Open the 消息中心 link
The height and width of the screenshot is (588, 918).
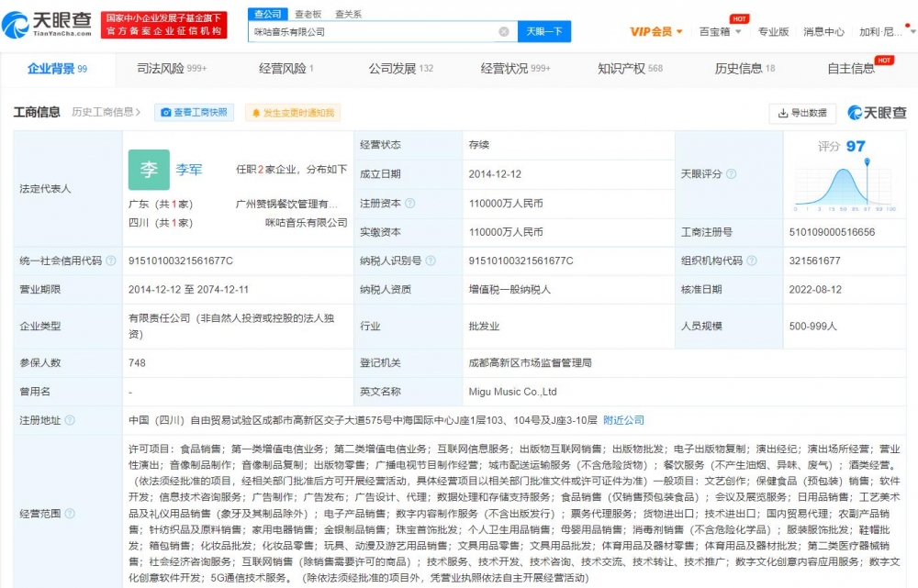(823, 31)
